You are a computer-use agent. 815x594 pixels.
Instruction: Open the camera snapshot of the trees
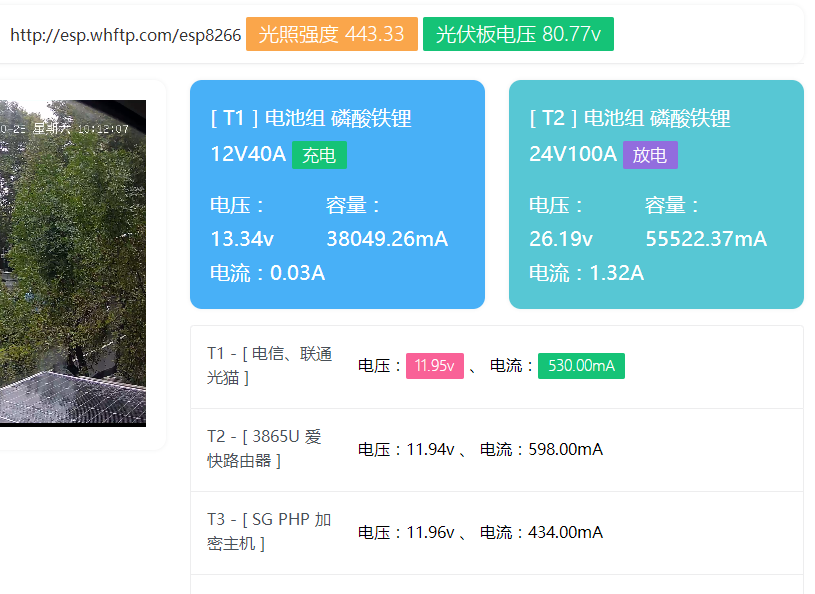pos(73,263)
